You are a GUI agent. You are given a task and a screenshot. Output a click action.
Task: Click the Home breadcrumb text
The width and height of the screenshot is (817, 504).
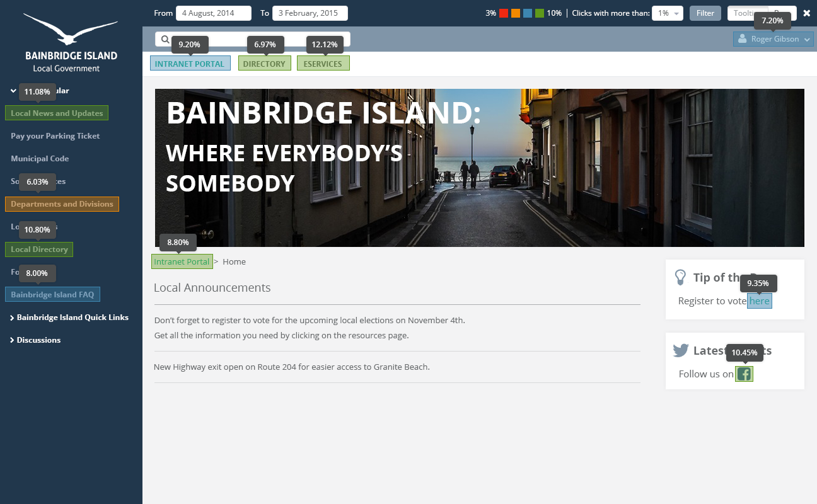(234, 261)
